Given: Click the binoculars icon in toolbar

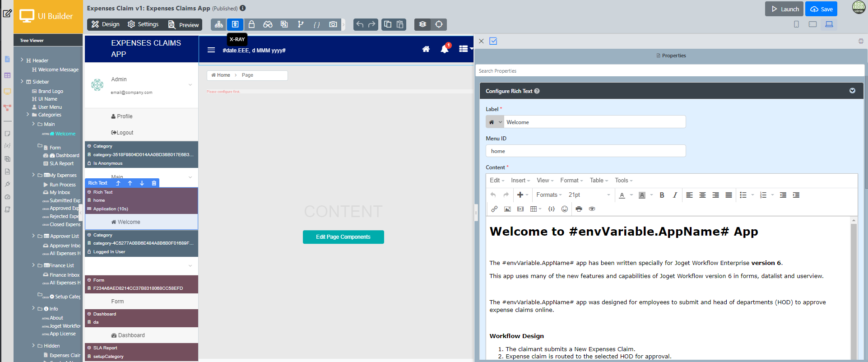Looking at the screenshot, I should (268, 24).
